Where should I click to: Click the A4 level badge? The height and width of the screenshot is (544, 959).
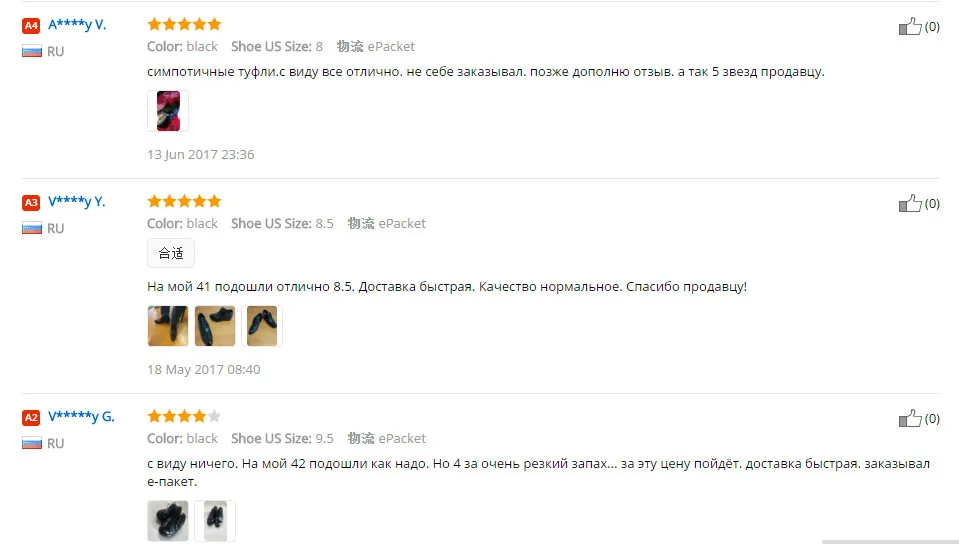[x=31, y=25]
